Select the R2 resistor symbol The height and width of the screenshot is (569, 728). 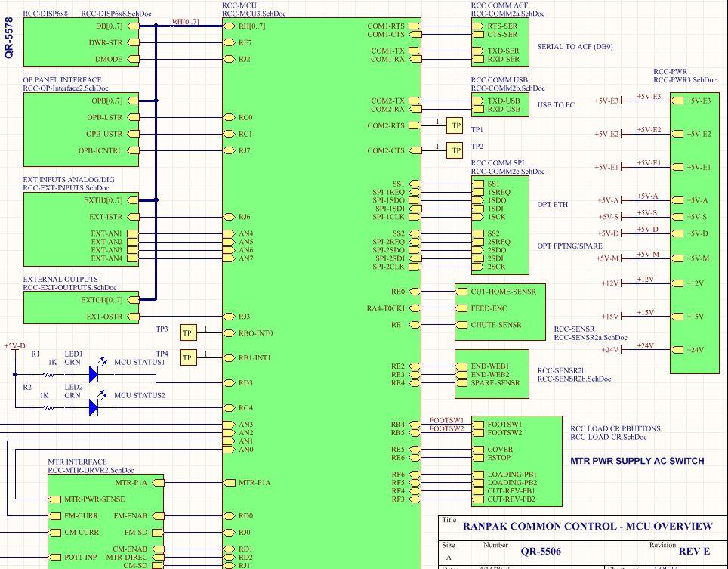click(x=48, y=407)
